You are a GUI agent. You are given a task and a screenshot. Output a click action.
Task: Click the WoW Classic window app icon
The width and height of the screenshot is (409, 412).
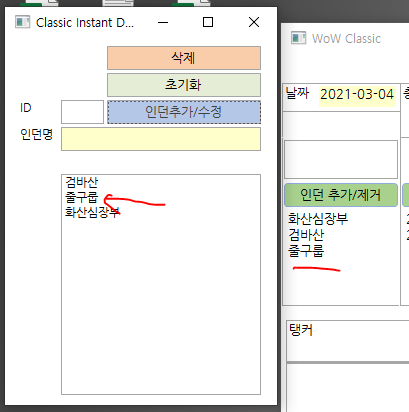pos(298,38)
